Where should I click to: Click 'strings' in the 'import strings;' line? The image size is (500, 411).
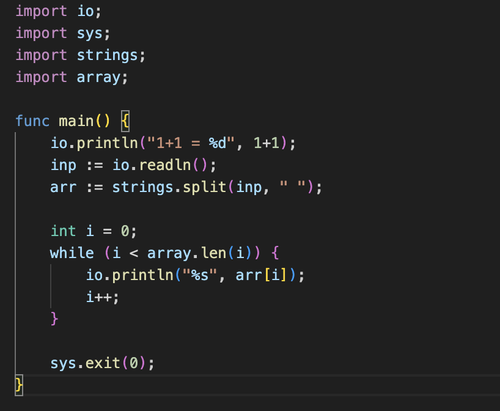(107, 55)
